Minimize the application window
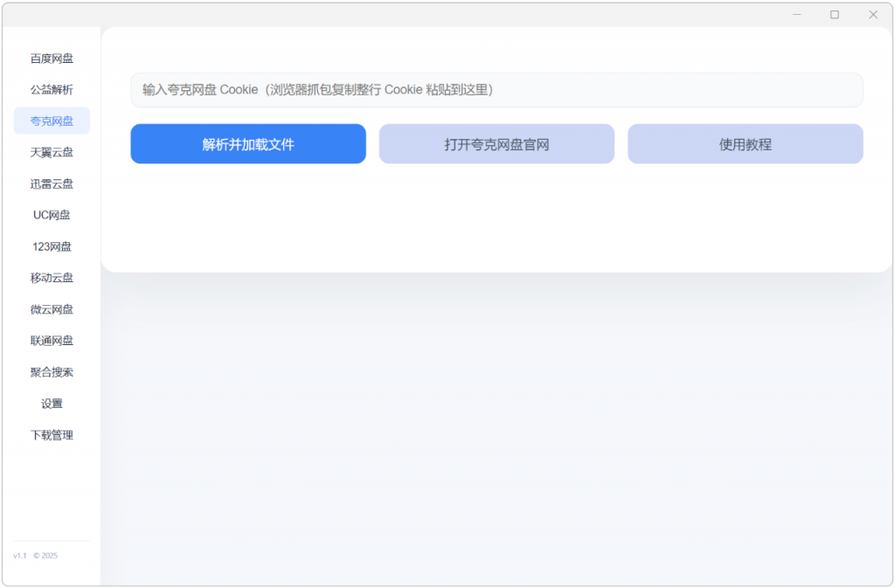Viewport: 895px width, 588px height. click(x=796, y=15)
